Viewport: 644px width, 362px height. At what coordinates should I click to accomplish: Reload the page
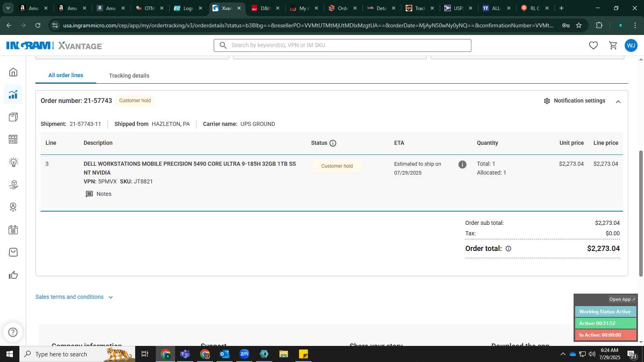38,25
